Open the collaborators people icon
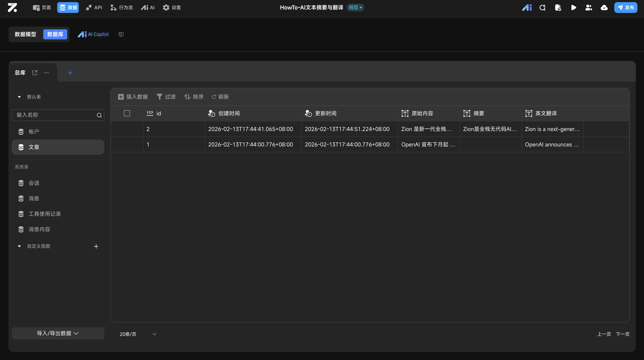Image resolution: width=644 pixels, height=360 pixels. [589, 8]
